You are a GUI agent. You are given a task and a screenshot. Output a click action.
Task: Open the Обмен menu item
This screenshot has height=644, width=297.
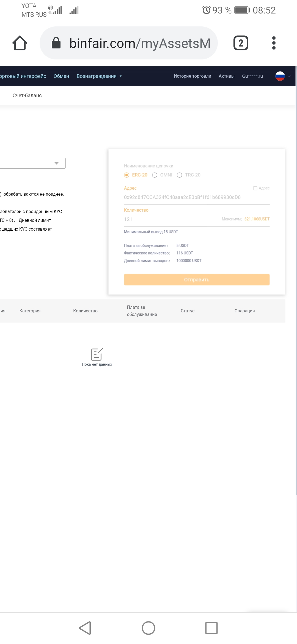click(x=61, y=76)
